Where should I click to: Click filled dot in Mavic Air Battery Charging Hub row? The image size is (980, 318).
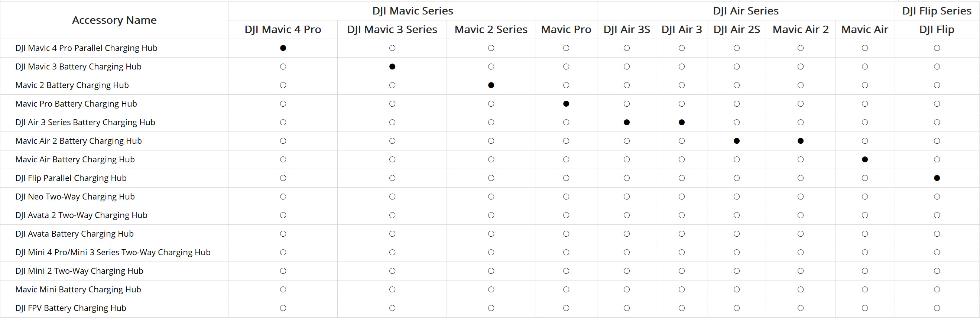pos(865,159)
